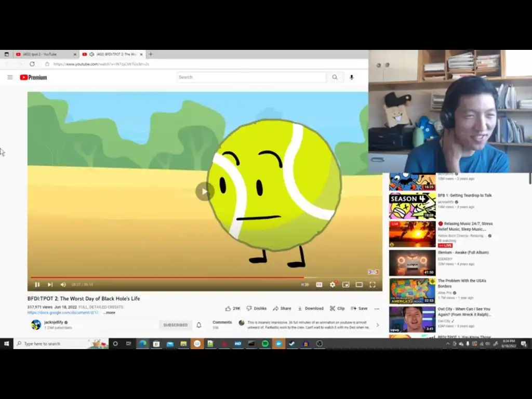Open the YouTube hamburger guide menu

10,77
